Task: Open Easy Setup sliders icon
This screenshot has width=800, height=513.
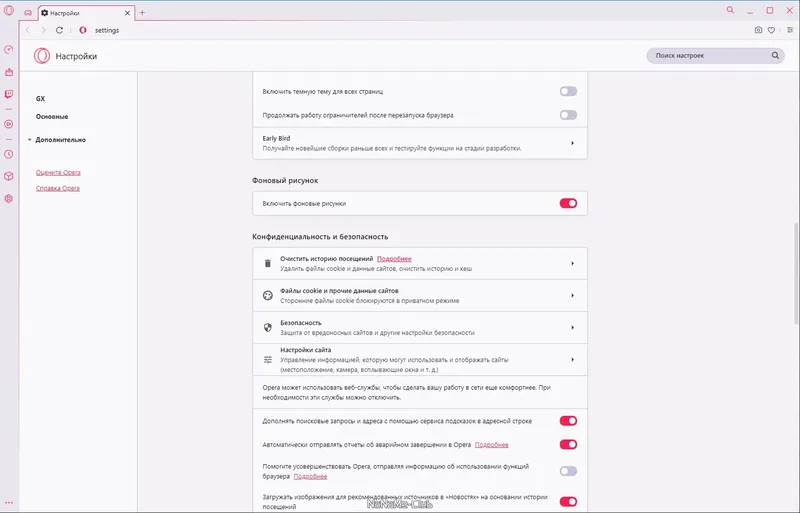Action: pos(790,30)
